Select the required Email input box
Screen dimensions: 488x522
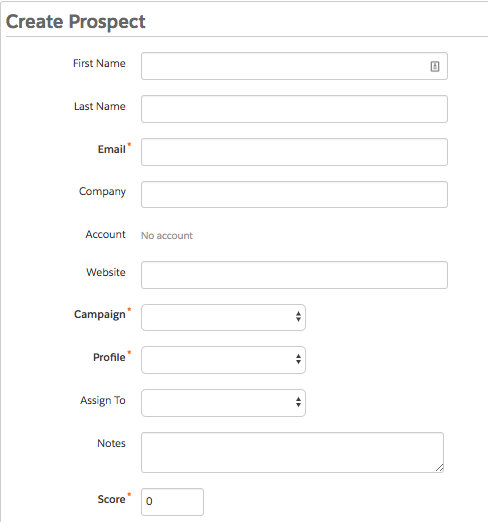click(294, 152)
